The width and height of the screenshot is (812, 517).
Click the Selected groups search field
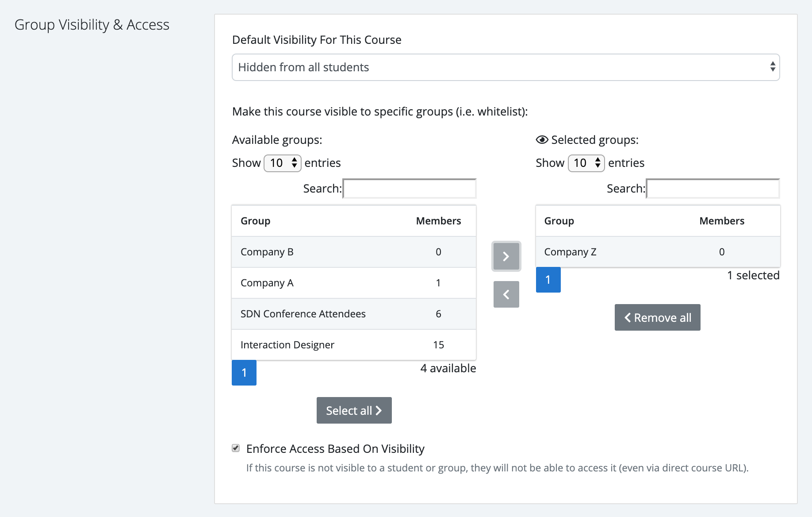(x=713, y=189)
